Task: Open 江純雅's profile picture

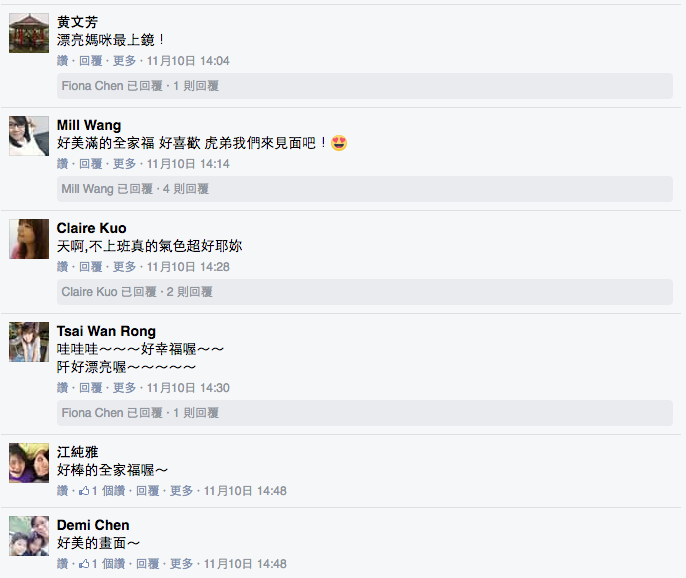Action: (x=29, y=463)
